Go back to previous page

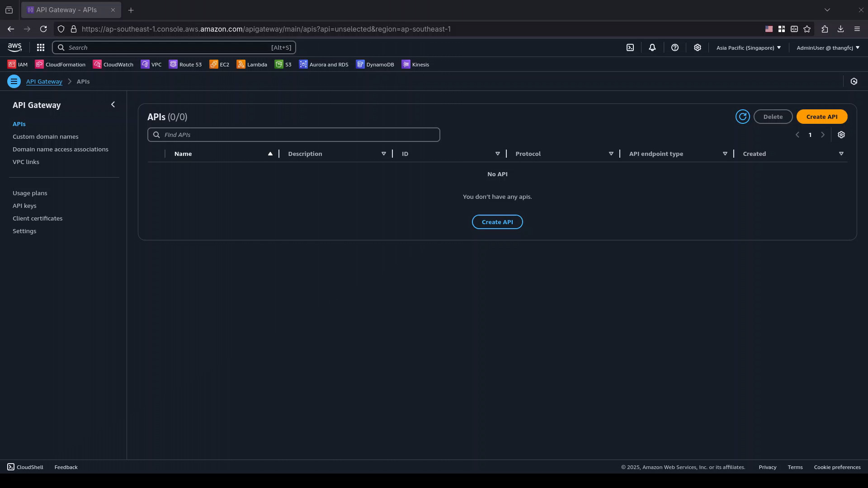tap(11, 29)
